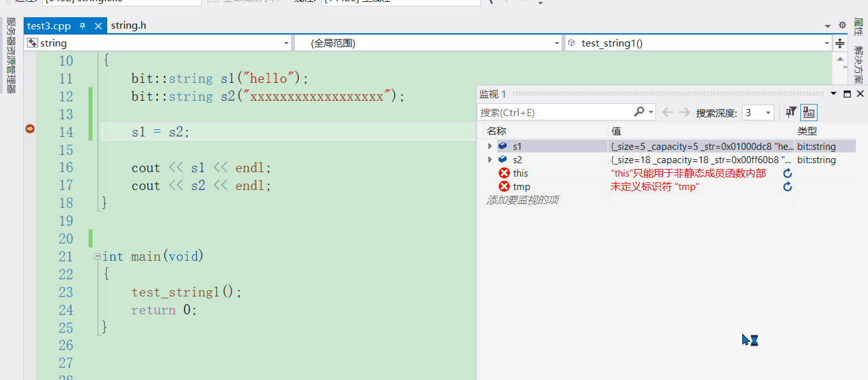Click the breakpoint marker on line 14
The height and width of the screenshot is (380, 868).
pyautogui.click(x=29, y=129)
